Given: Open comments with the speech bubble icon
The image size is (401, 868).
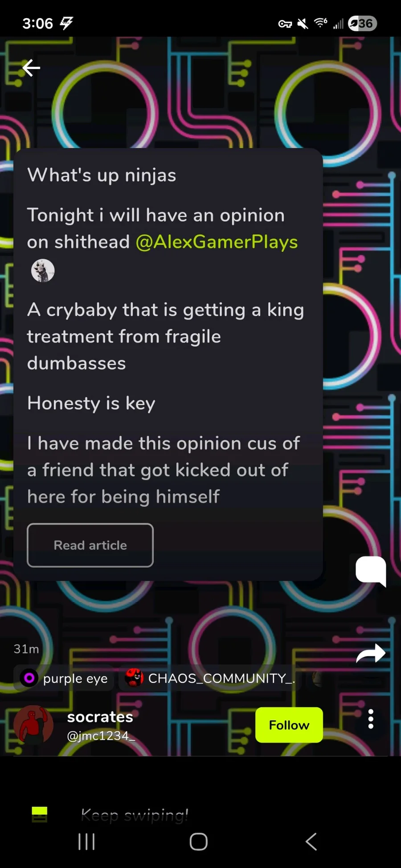Looking at the screenshot, I should pos(371,571).
